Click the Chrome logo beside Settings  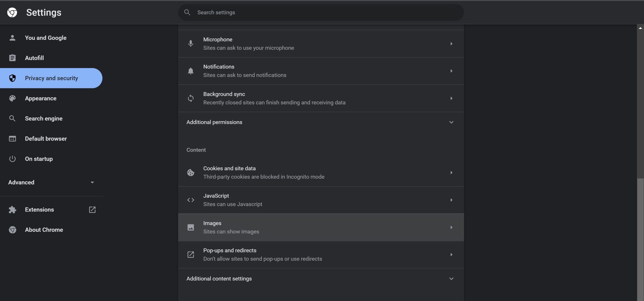point(12,12)
